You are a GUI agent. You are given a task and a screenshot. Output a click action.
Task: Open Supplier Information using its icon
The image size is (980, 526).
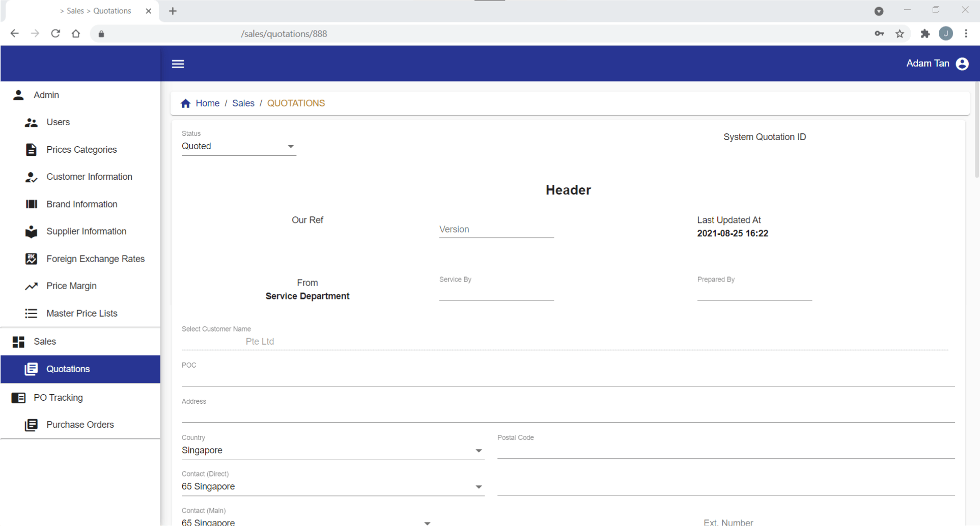pyautogui.click(x=31, y=231)
